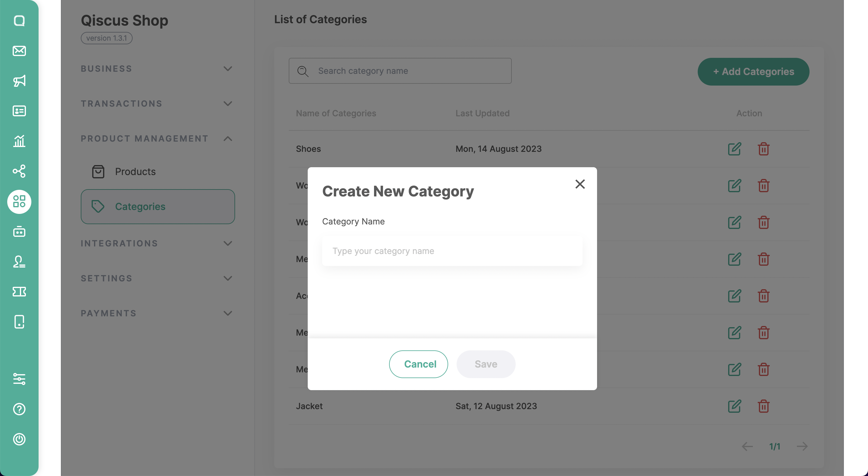This screenshot has width=868, height=476.
Task: Click the integration nodes sidebar icon
Action: [19, 171]
